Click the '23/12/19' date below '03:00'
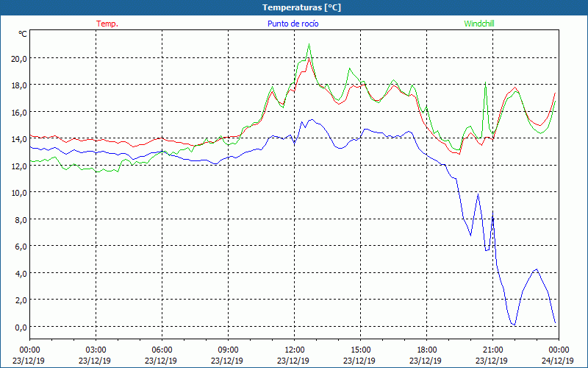 point(95,361)
